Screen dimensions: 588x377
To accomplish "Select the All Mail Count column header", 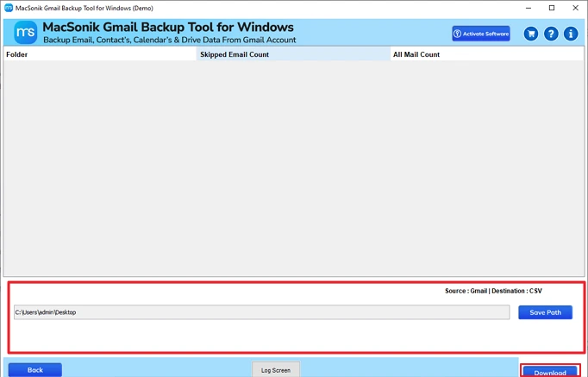I will point(487,54).
